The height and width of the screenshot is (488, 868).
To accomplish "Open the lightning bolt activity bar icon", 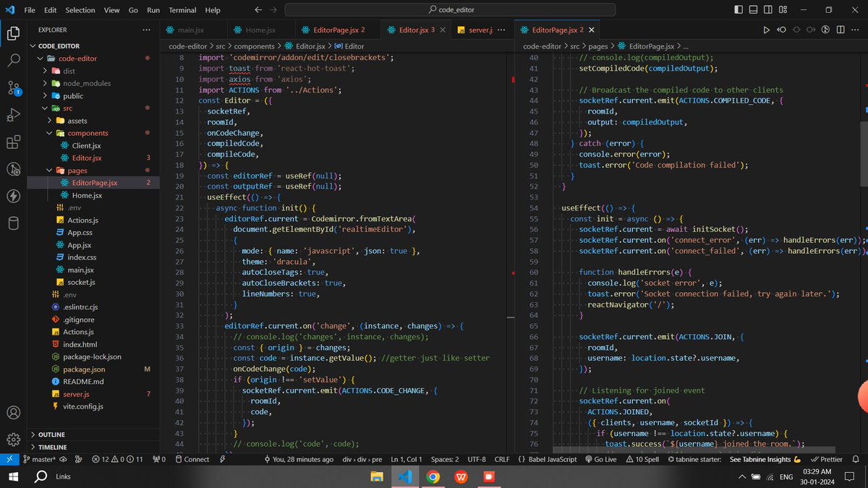I will 13,196.
